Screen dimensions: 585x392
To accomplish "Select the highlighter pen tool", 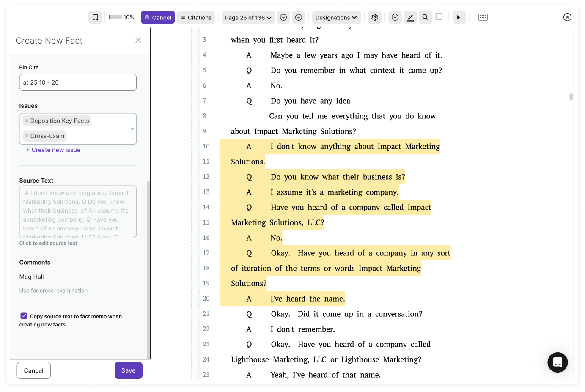I will [410, 17].
